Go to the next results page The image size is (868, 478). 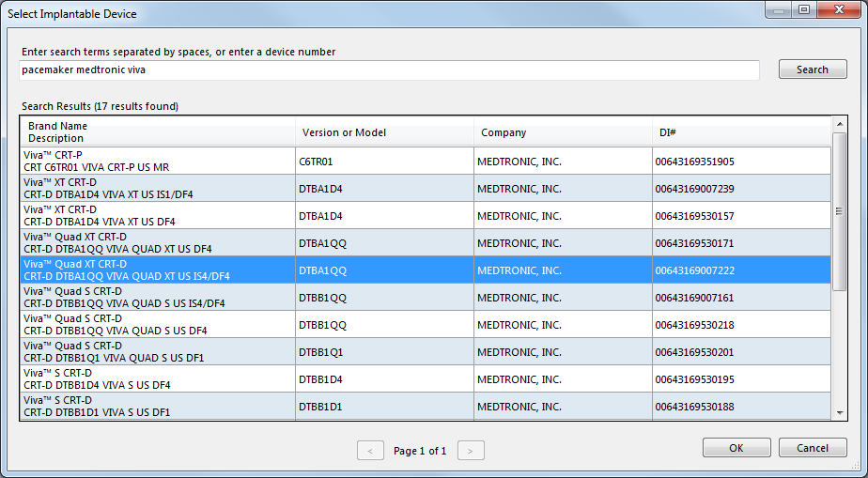coord(471,451)
